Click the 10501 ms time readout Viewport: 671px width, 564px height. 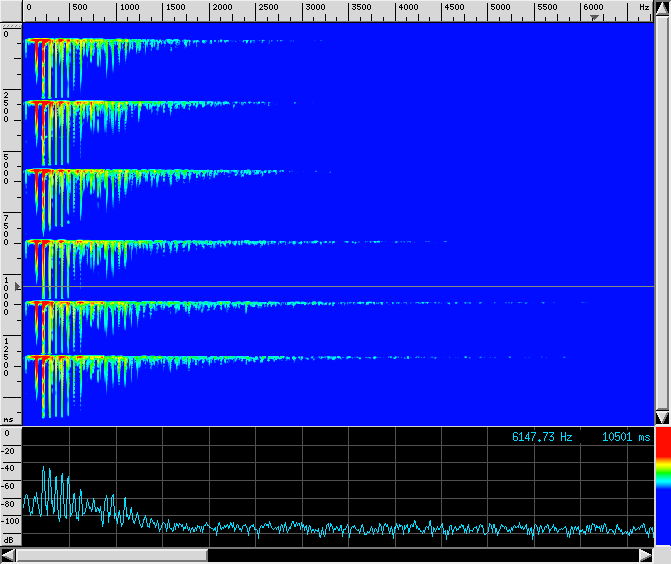pos(626,437)
